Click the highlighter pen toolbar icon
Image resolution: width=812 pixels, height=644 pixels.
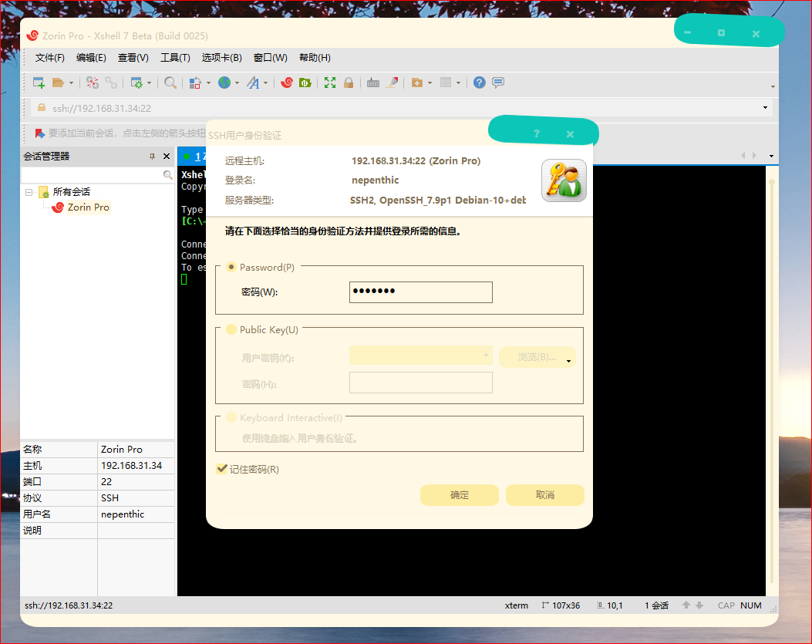click(x=393, y=83)
